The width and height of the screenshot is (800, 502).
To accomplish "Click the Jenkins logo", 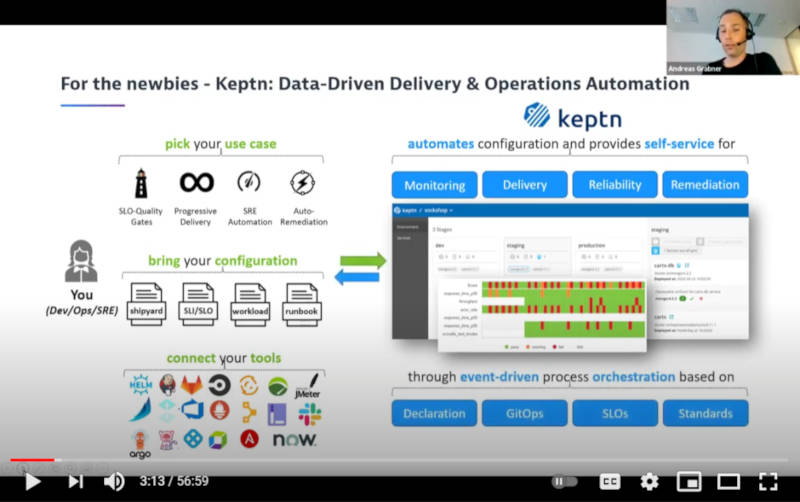I will click(167, 385).
